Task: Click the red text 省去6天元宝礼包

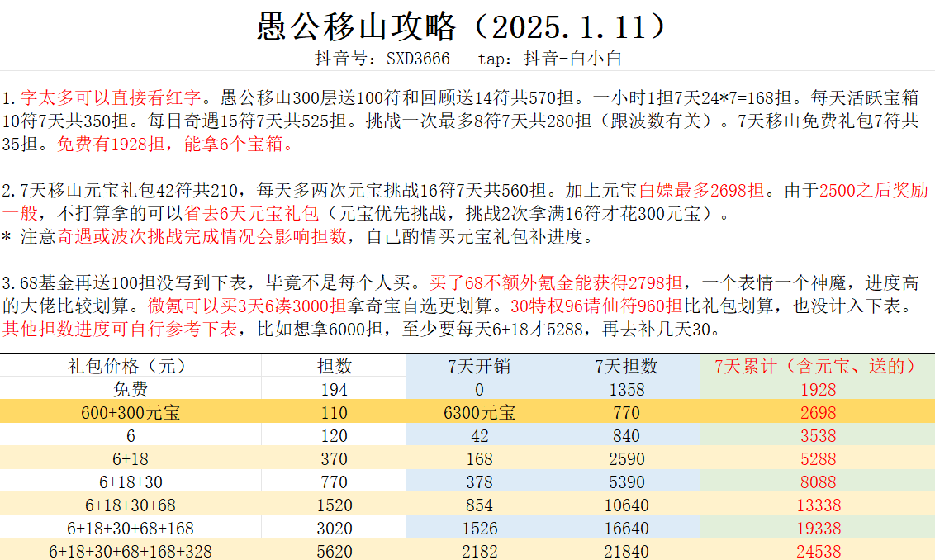Action: tap(252, 213)
